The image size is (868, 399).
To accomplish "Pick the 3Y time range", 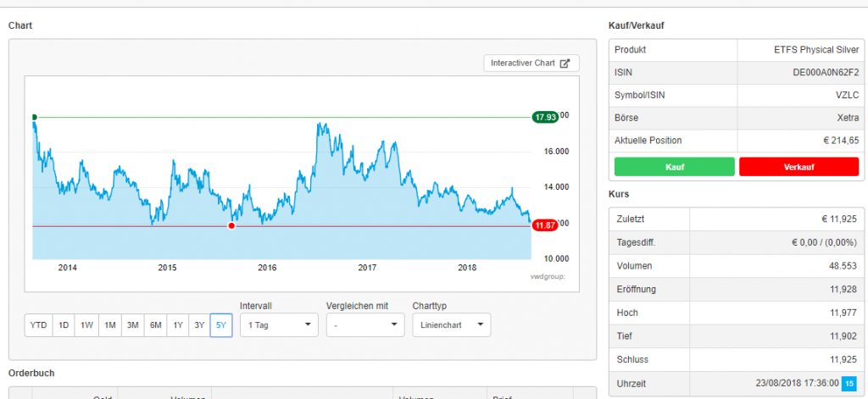I will [198, 325].
